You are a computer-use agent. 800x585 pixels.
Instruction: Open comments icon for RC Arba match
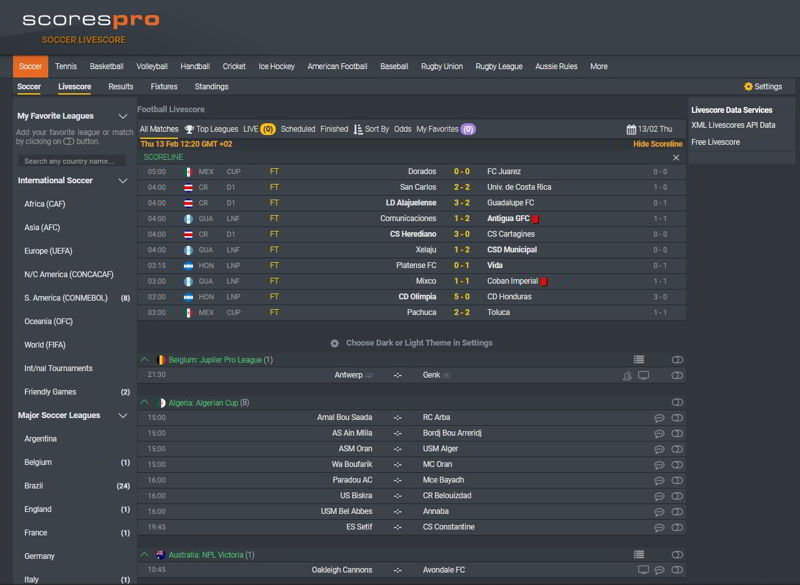coord(659,417)
